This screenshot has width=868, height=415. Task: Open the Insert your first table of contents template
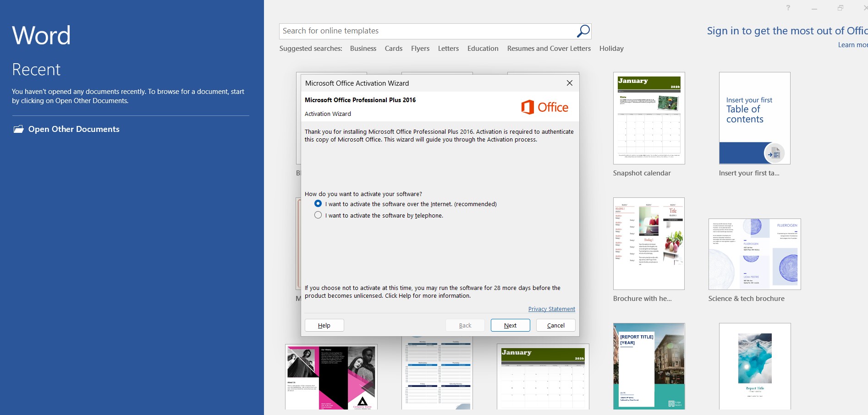(x=754, y=118)
